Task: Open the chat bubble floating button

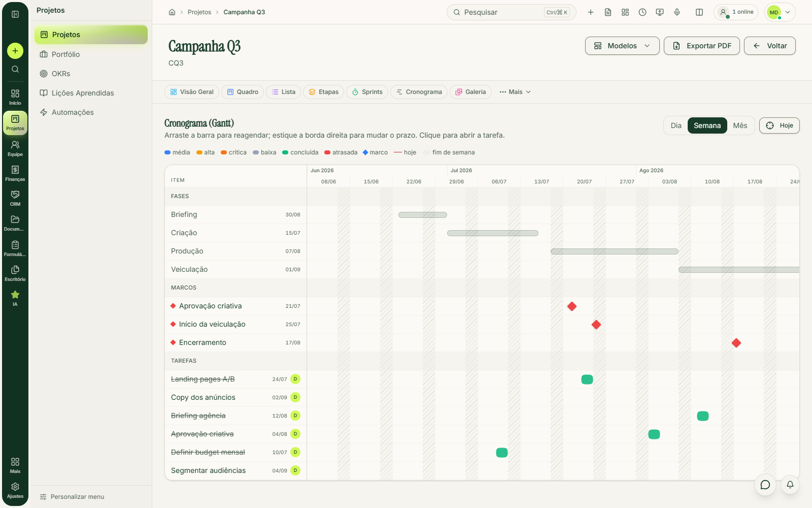Action: coord(765,485)
